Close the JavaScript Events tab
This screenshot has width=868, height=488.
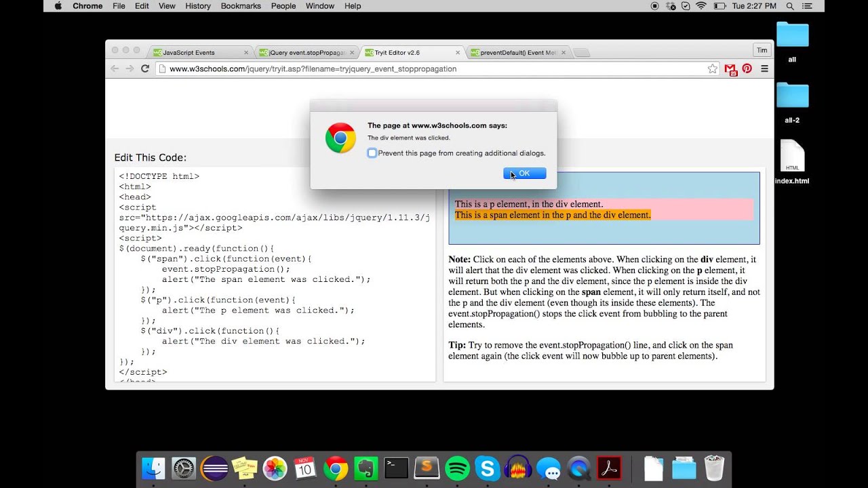(246, 52)
